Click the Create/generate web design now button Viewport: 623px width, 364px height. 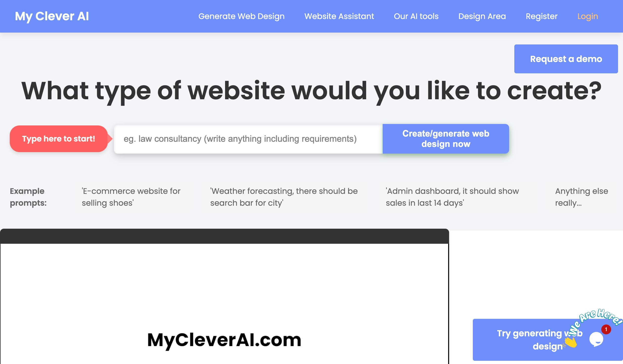pyautogui.click(x=446, y=139)
